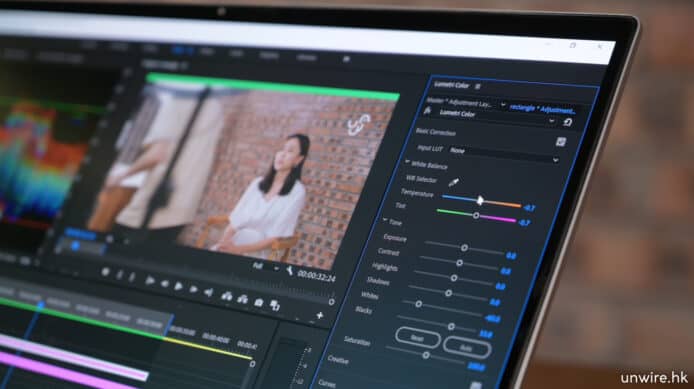Click the Program monitor zoom scroll handle
Screen dimensions: 694x389
332,302
